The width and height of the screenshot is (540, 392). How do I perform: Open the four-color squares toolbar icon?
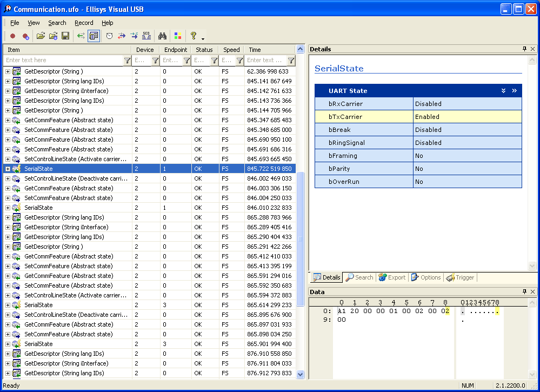(x=177, y=36)
